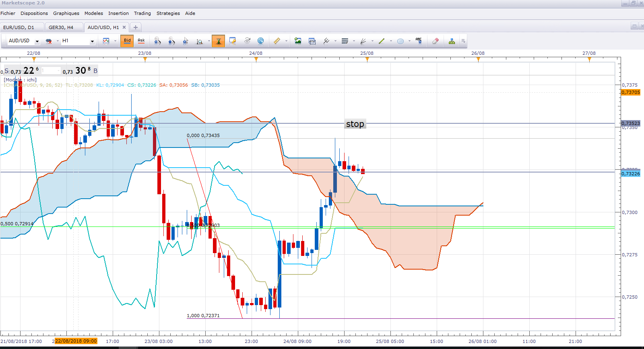Toggle the Bid price display
The image size is (644, 349).
127,41
